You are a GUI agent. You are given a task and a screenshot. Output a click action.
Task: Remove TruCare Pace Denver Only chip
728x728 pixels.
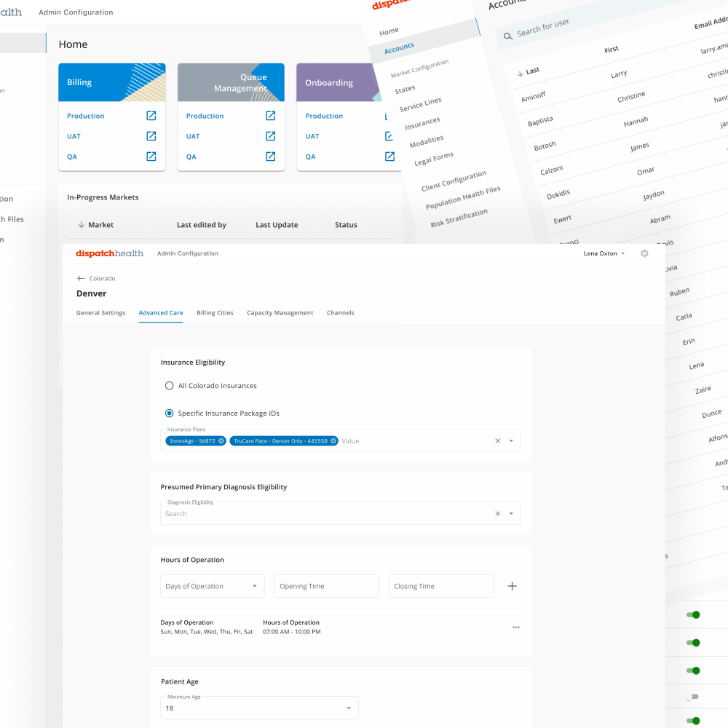coord(333,441)
